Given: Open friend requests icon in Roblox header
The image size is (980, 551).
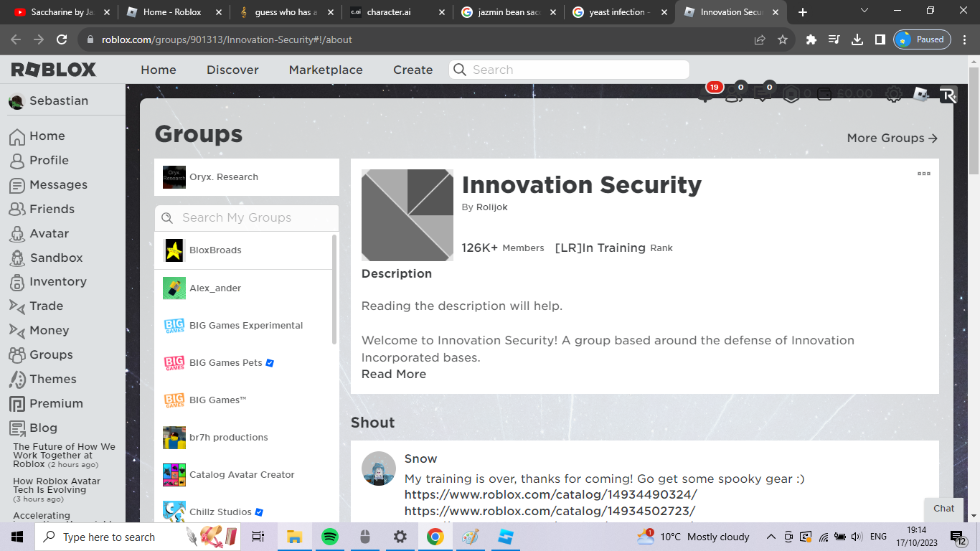Looking at the screenshot, I should point(733,94).
